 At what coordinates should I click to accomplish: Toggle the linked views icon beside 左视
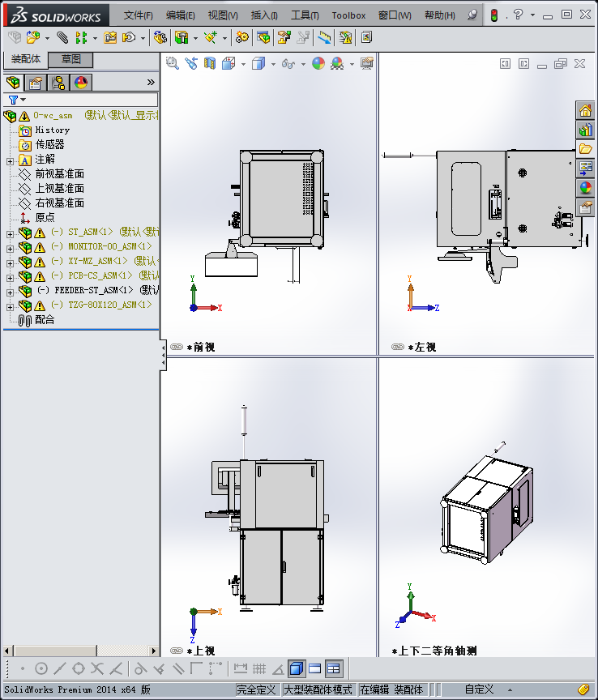pyautogui.click(x=398, y=347)
